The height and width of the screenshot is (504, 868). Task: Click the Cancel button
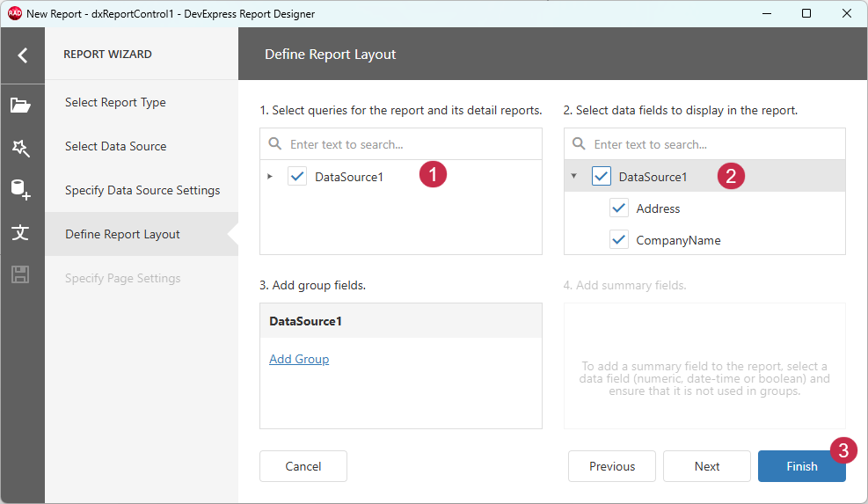tap(303, 466)
